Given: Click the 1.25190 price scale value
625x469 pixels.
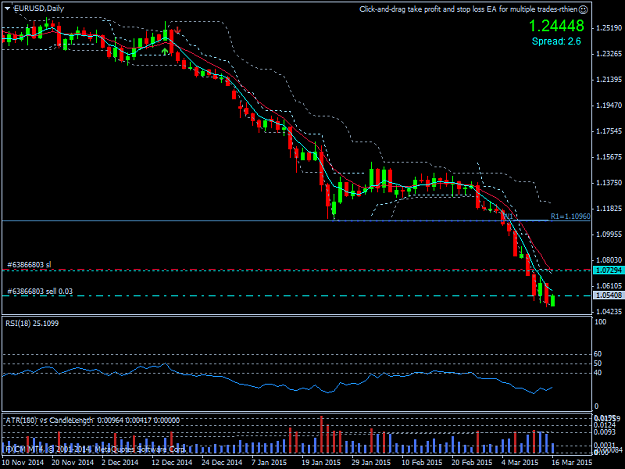Looking at the screenshot, I should click(x=608, y=28).
